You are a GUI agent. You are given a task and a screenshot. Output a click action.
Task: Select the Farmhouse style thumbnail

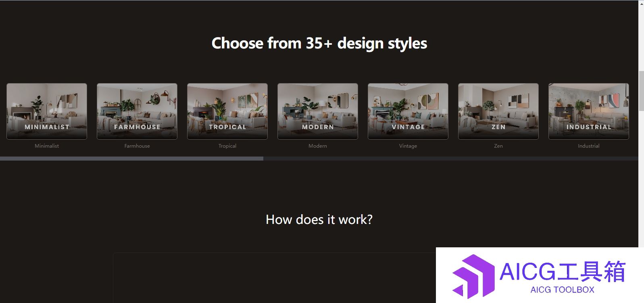pyautogui.click(x=137, y=111)
